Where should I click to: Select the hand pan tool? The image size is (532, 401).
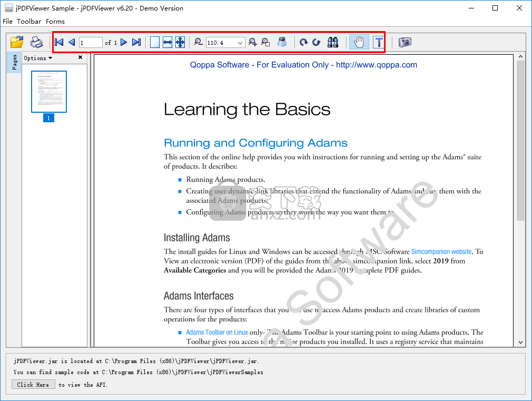(x=359, y=42)
